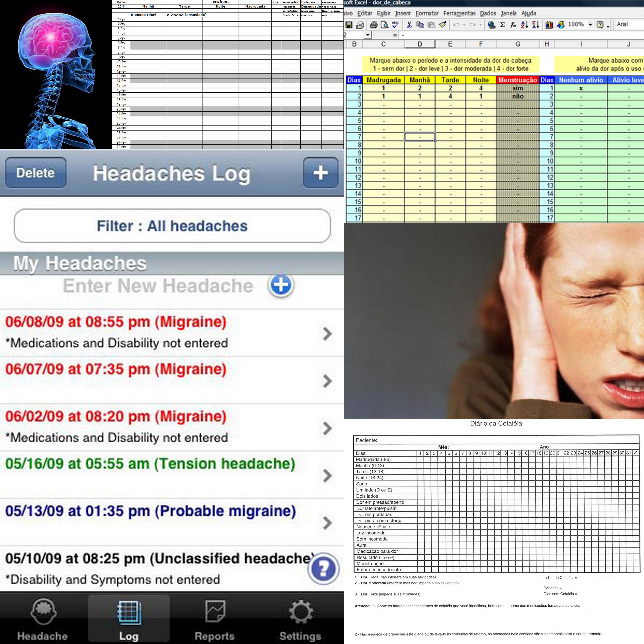Expand the 05/16/09 Tension headache chevron
The image size is (644, 644).
327,475
